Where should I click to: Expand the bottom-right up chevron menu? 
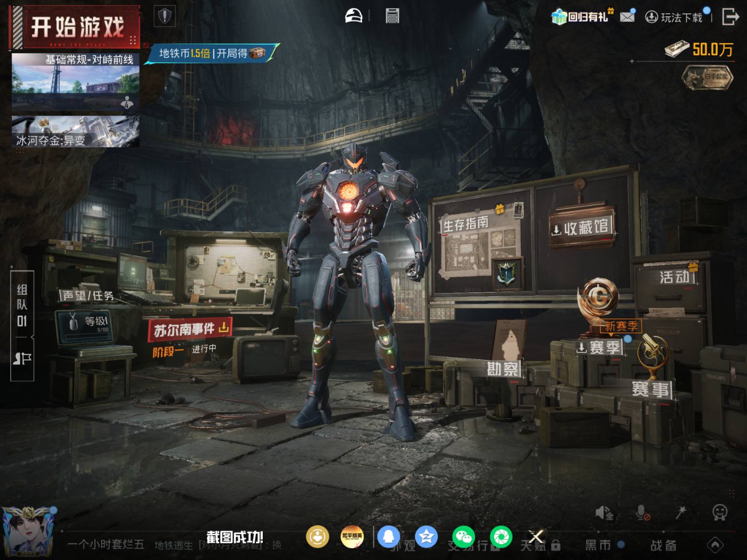coord(715,545)
